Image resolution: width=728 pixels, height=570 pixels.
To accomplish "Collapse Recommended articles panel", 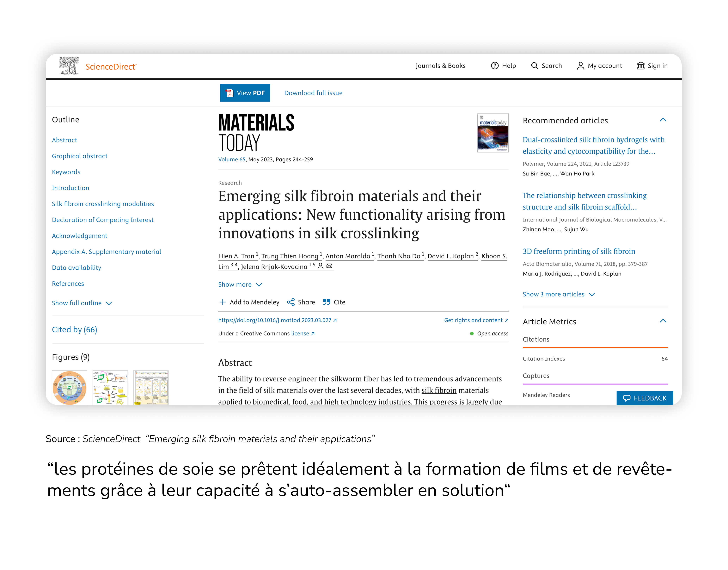I will coord(663,120).
